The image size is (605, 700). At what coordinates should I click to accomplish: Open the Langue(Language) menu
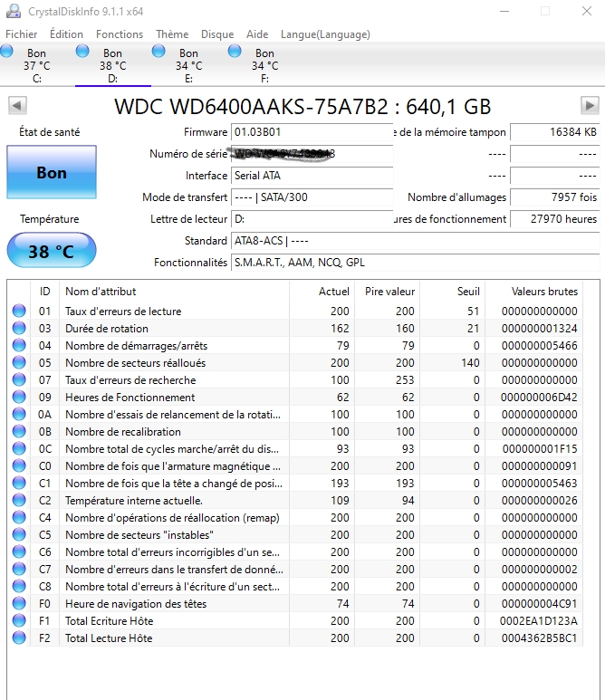(325, 34)
